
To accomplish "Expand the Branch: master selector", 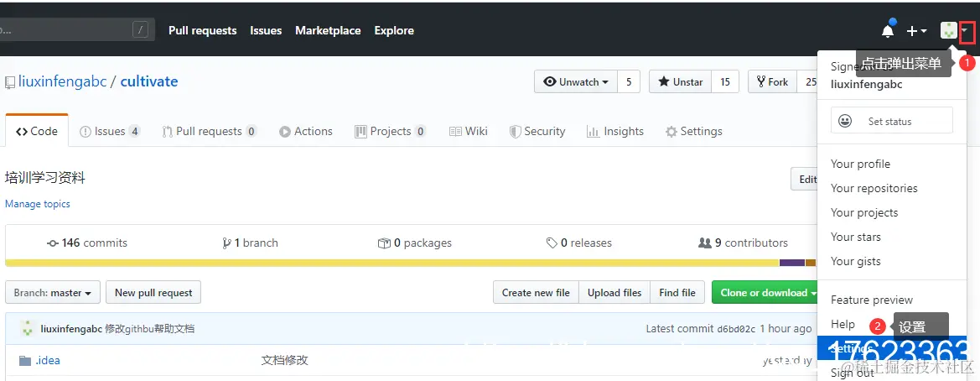I will tap(53, 293).
